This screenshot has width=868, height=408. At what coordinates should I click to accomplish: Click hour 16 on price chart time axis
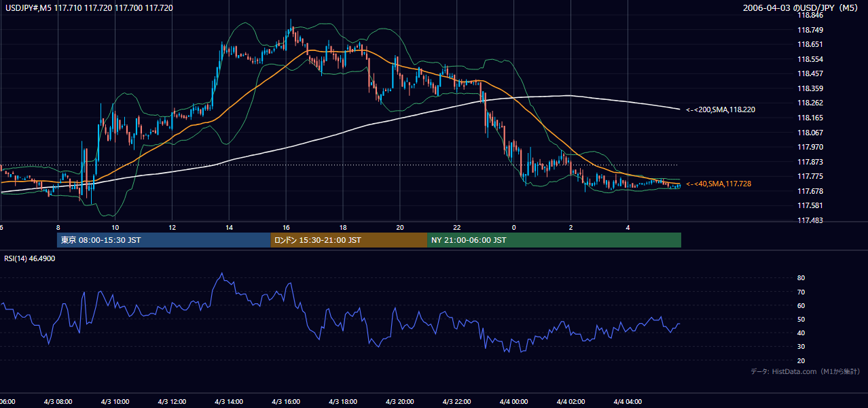click(287, 227)
